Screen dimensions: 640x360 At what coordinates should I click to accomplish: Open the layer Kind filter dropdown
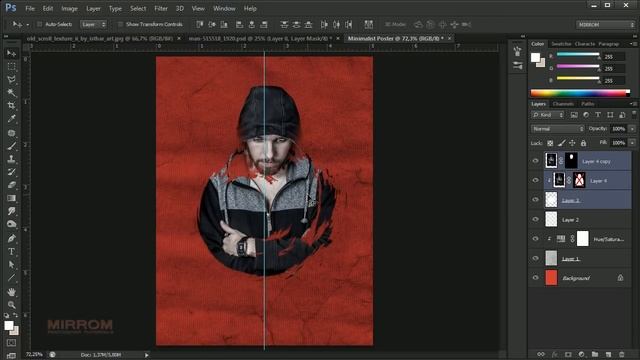(x=548, y=115)
